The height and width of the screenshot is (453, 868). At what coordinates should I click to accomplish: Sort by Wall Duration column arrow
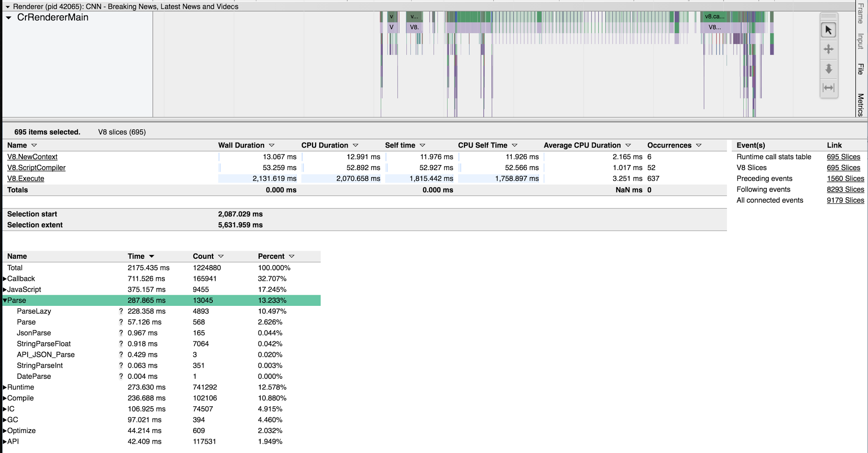coord(272,145)
